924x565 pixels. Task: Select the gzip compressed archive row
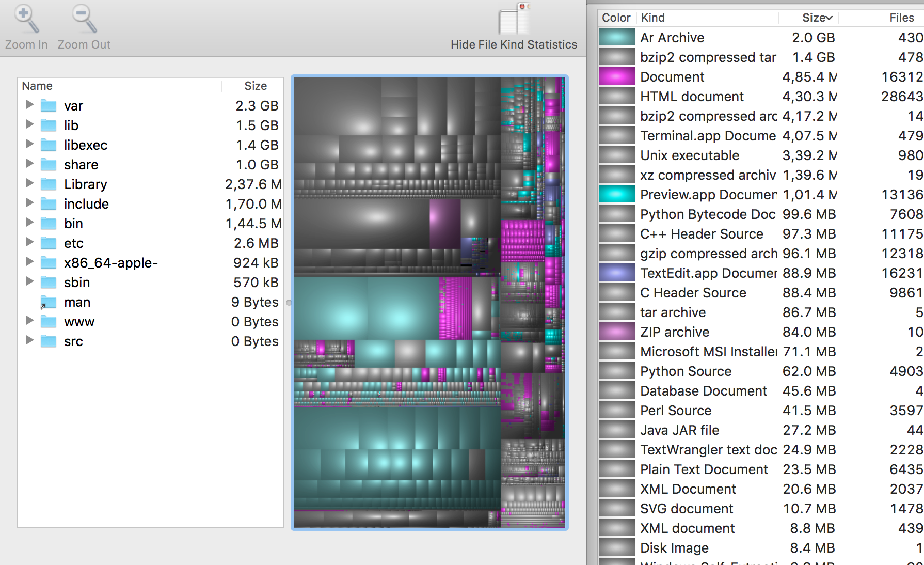pyautogui.click(x=761, y=253)
